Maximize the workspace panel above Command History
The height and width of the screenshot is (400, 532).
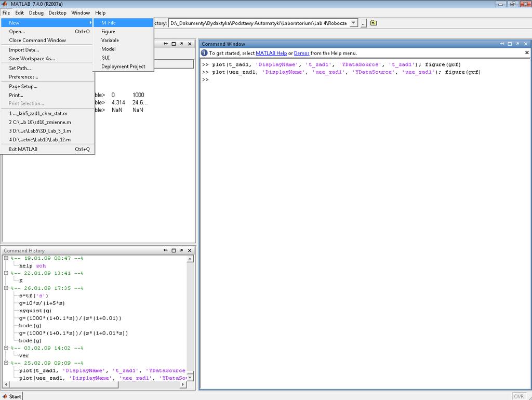(x=174, y=44)
